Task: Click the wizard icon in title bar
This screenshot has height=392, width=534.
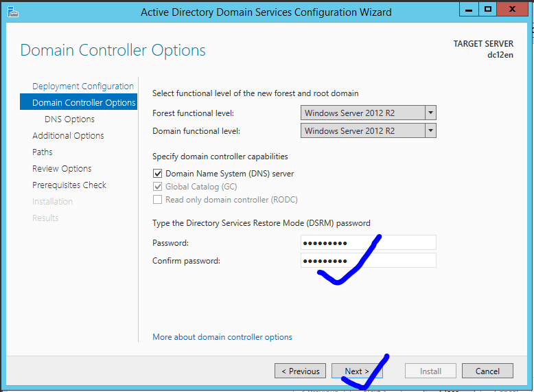Action: pyautogui.click(x=12, y=12)
